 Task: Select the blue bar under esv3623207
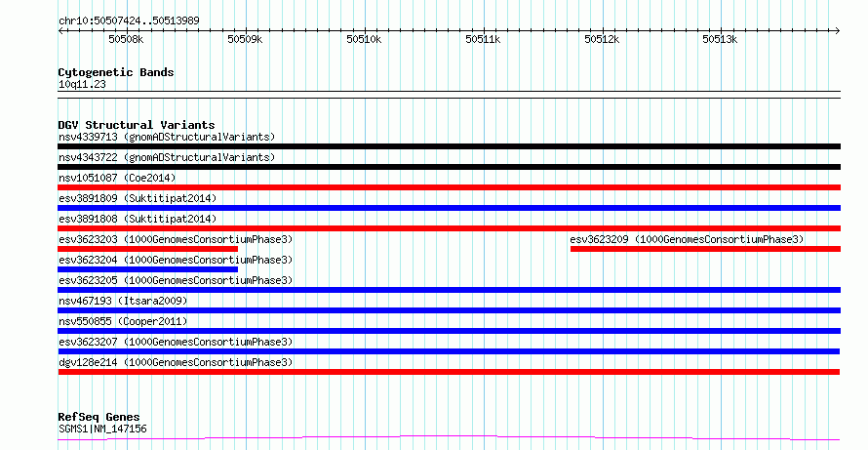point(449,351)
